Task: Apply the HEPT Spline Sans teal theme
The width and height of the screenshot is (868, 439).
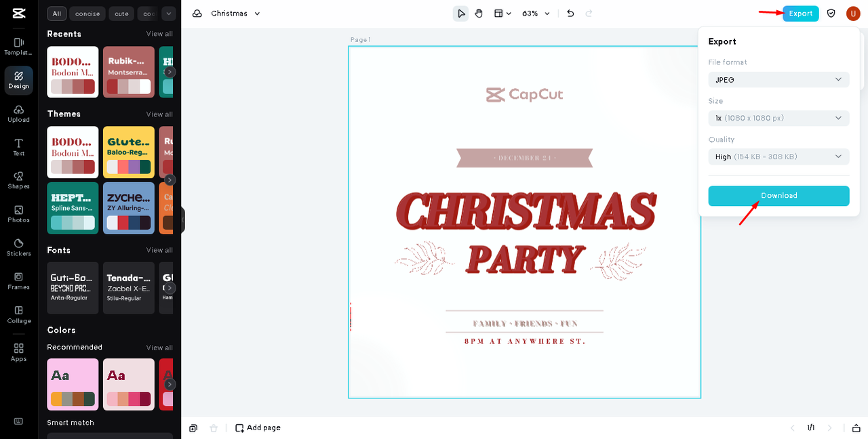Action: pos(73,208)
